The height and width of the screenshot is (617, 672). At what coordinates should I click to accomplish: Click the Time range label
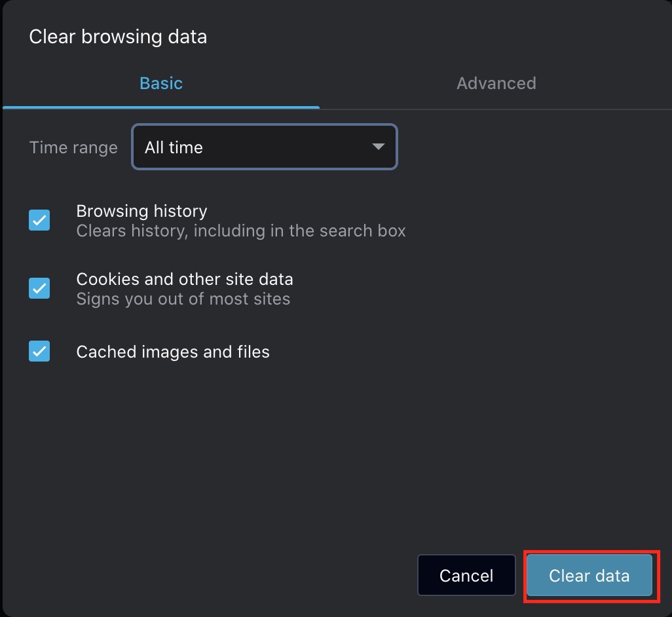click(73, 147)
